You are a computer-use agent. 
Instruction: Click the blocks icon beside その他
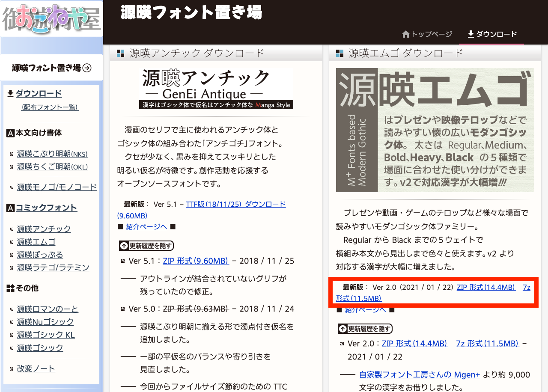(x=11, y=288)
